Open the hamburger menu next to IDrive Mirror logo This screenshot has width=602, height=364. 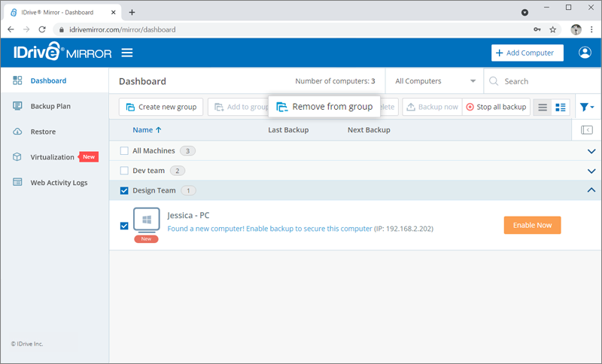pos(127,53)
